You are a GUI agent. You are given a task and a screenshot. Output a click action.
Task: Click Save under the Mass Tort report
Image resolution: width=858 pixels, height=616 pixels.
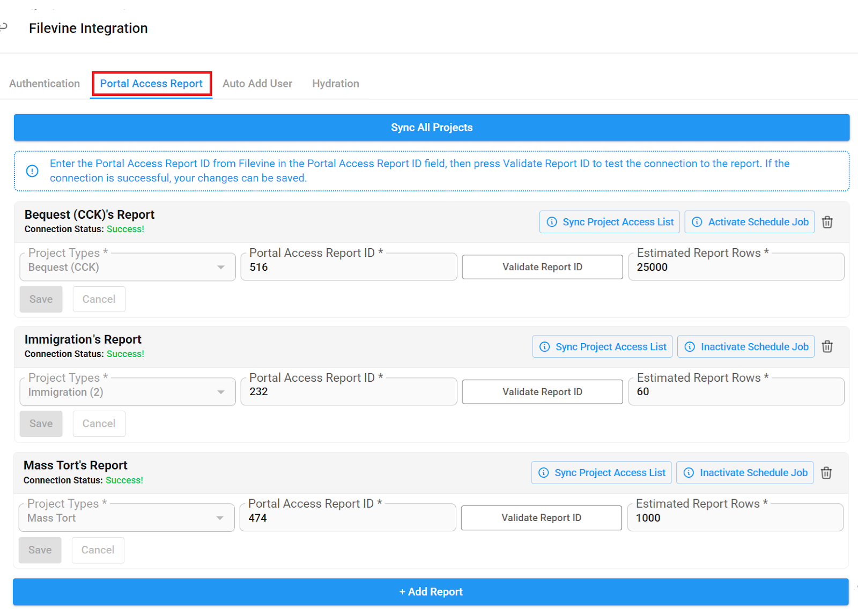[x=40, y=550]
